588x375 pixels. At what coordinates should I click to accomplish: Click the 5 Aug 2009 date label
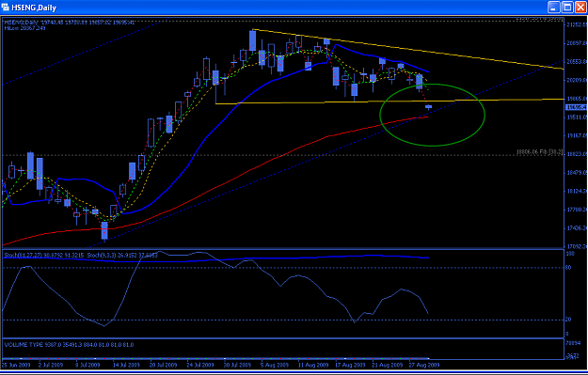[276, 364]
